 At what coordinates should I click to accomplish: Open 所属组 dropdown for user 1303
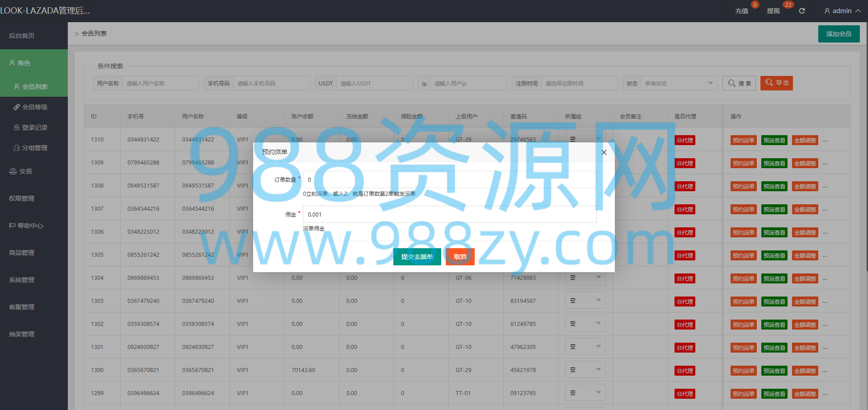coord(585,301)
